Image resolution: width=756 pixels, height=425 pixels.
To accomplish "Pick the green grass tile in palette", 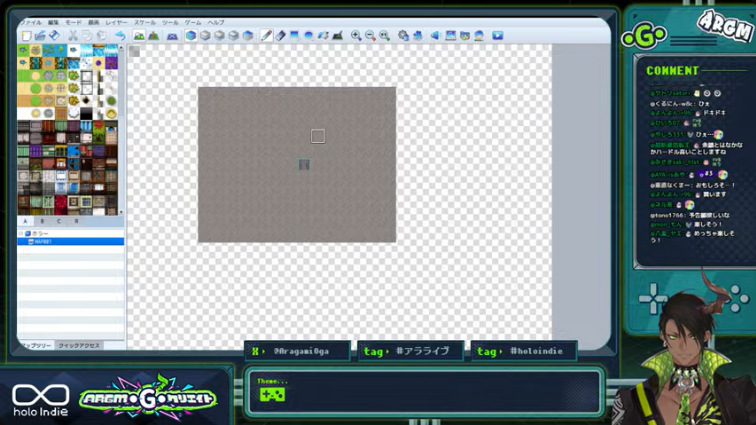I will [23, 76].
